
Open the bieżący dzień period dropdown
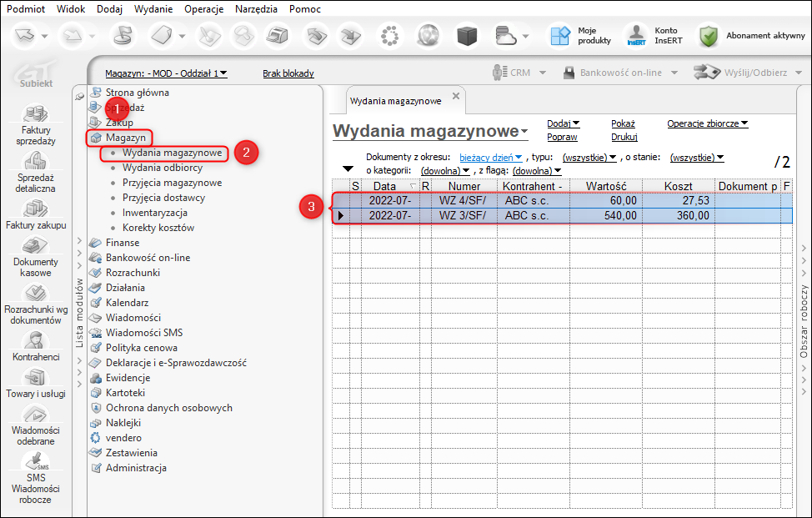(x=491, y=157)
